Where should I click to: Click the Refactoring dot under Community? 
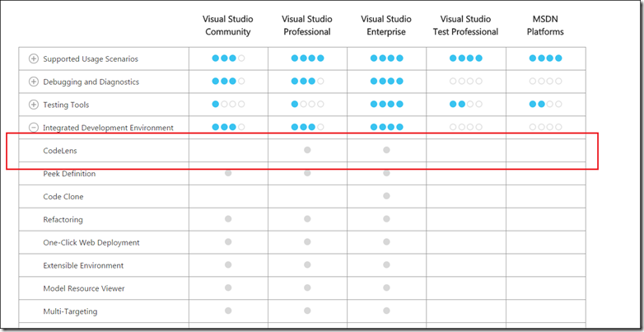pos(228,219)
